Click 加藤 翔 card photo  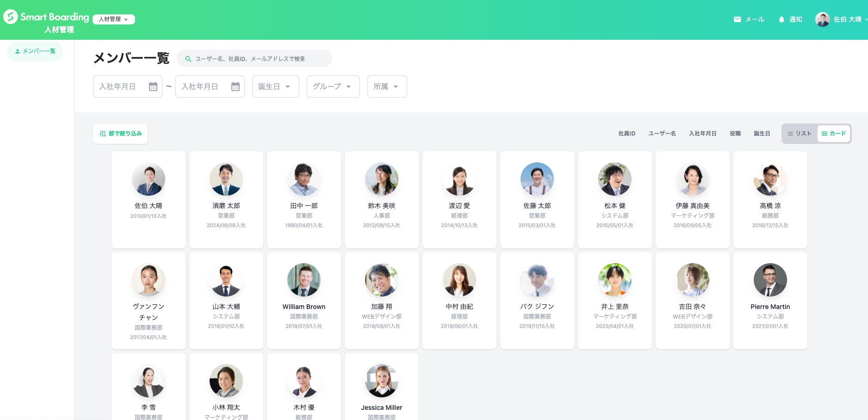click(382, 280)
